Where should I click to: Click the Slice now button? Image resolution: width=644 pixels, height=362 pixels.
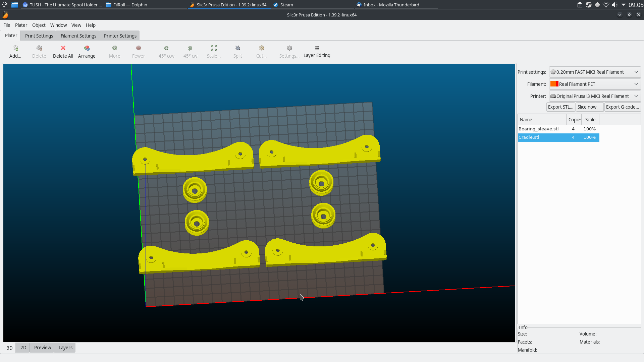pos(590,107)
